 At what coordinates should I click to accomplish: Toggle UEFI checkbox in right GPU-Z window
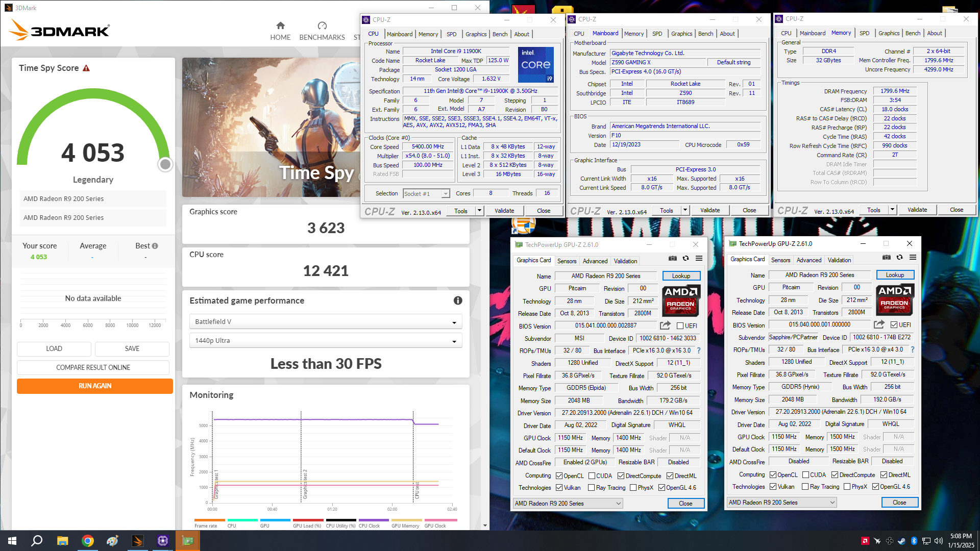click(894, 325)
